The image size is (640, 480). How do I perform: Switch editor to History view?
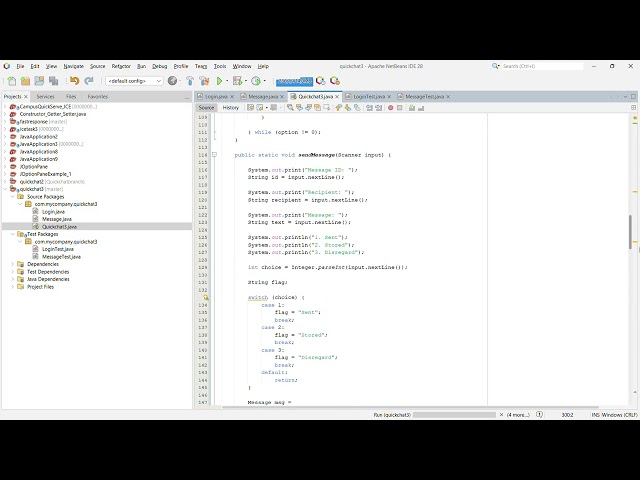pos(231,107)
